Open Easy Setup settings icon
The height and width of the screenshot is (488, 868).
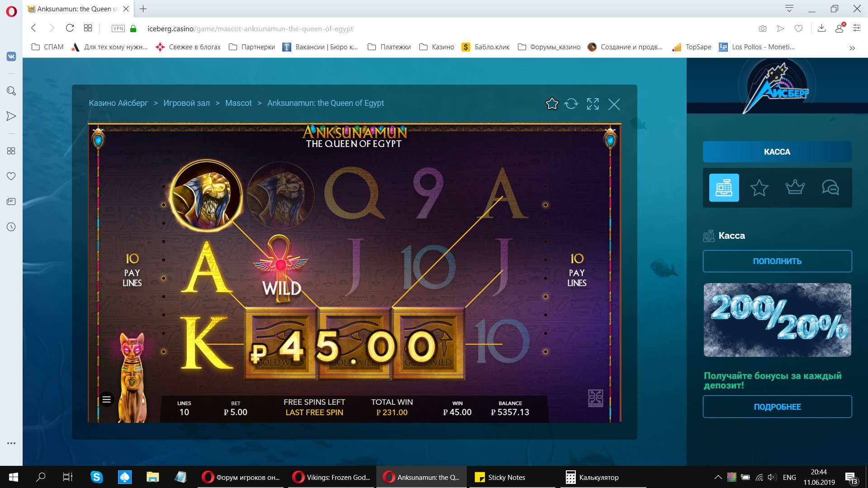point(857,28)
